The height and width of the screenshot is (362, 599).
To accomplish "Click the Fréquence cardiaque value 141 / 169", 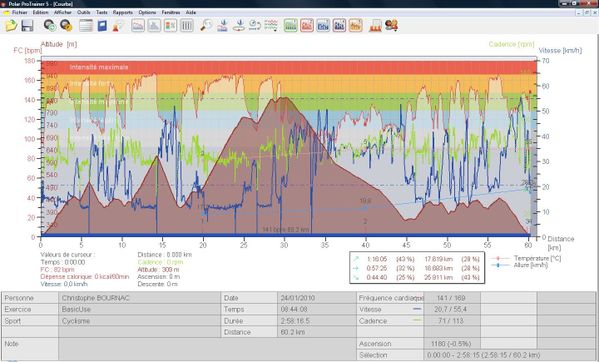I will [x=451, y=298].
